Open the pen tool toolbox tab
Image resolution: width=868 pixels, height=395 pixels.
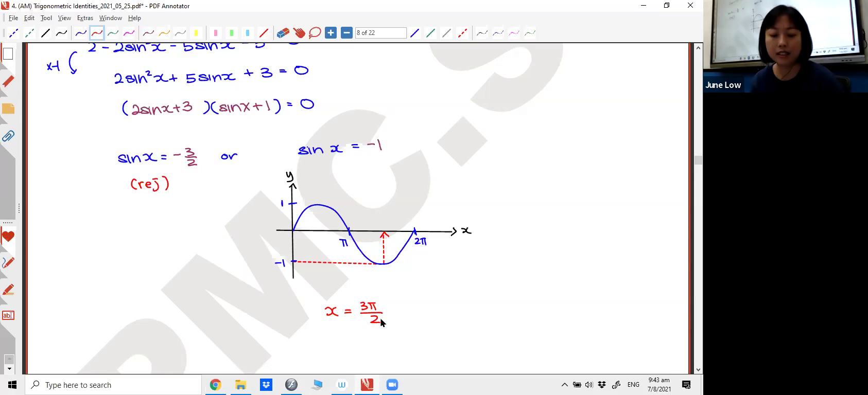[x=8, y=263]
